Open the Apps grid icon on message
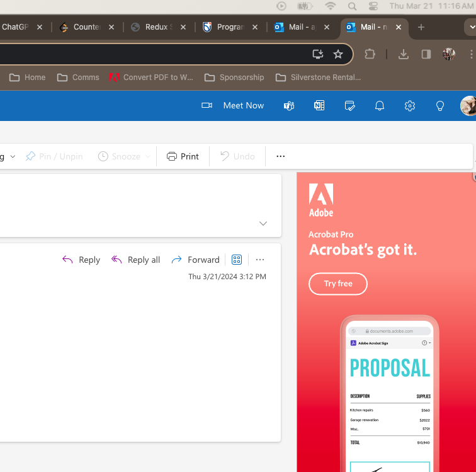 (x=237, y=260)
